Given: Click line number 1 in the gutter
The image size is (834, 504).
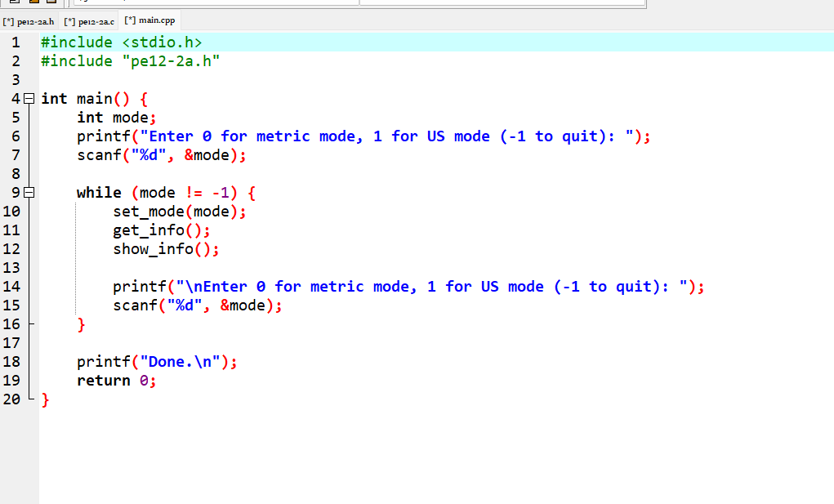Looking at the screenshot, I should pyautogui.click(x=16, y=42).
